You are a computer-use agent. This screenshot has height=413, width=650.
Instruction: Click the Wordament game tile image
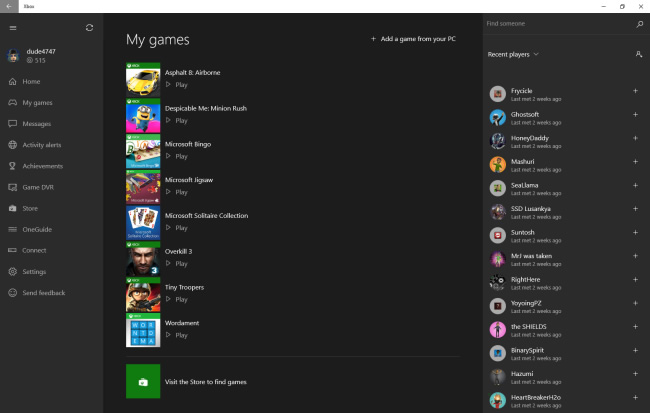click(143, 330)
